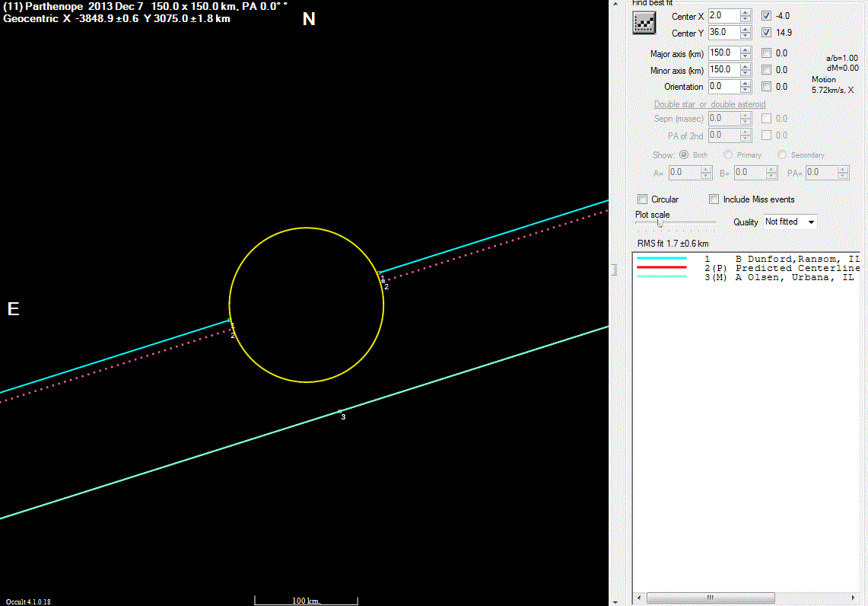The height and width of the screenshot is (606, 868).
Task: Click the Orientation value field
Action: (x=724, y=87)
